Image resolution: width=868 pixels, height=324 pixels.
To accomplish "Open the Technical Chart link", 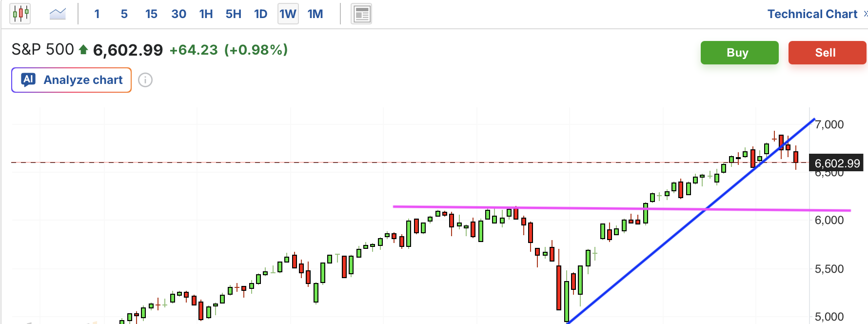I will coord(812,14).
